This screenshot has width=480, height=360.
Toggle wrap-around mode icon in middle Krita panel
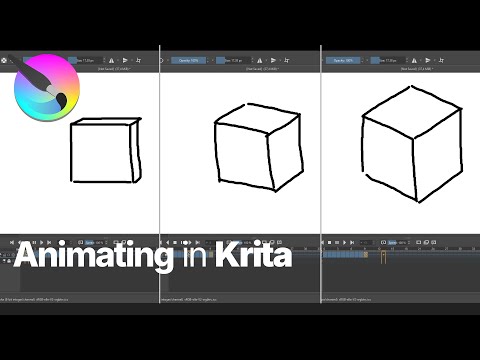tap(287, 60)
